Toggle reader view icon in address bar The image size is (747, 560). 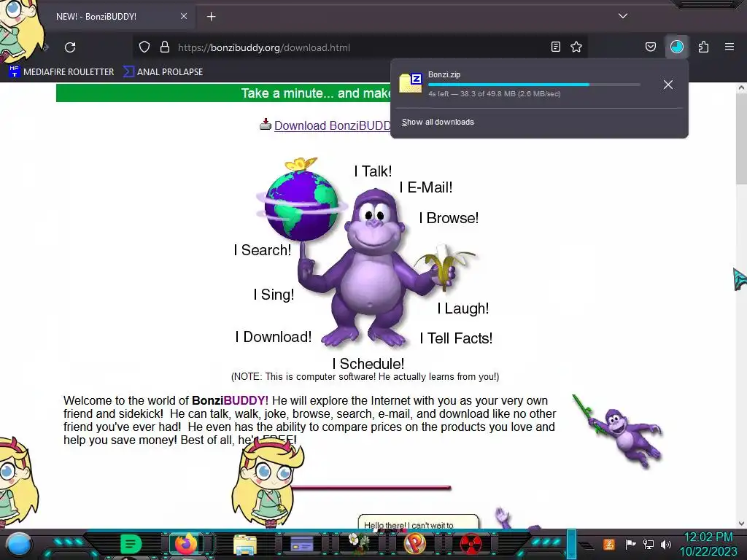(x=555, y=47)
